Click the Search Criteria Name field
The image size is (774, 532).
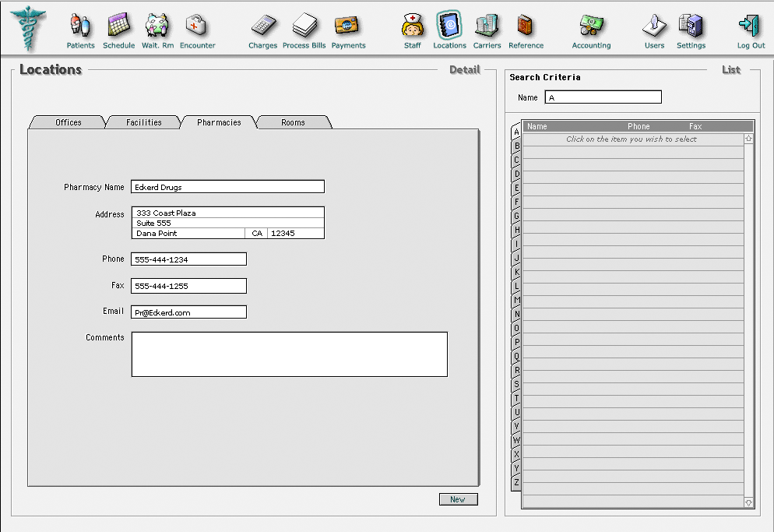[x=603, y=97]
